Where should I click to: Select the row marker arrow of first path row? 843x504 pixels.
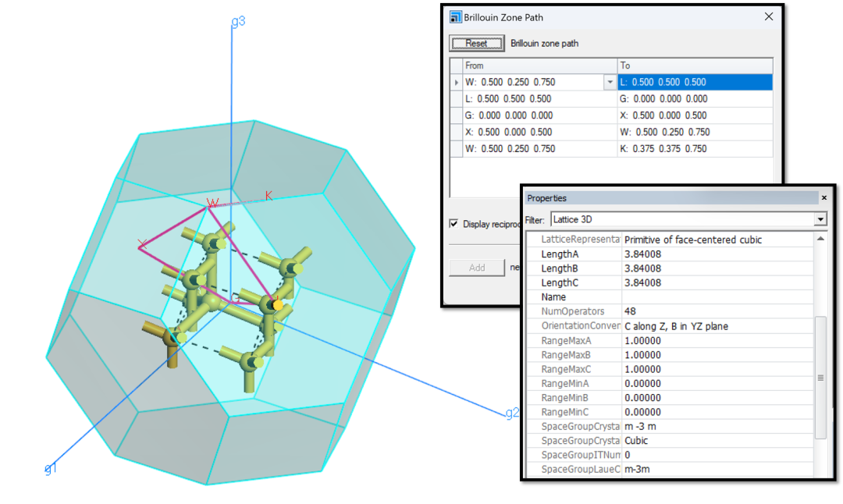pyautogui.click(x=457, y=82)
